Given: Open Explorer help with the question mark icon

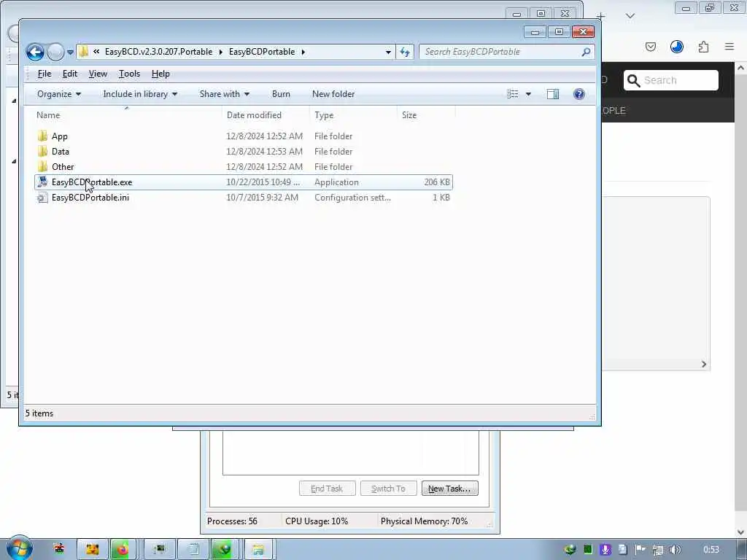Looking at the screenshot, I should click(x=578, y=94).
